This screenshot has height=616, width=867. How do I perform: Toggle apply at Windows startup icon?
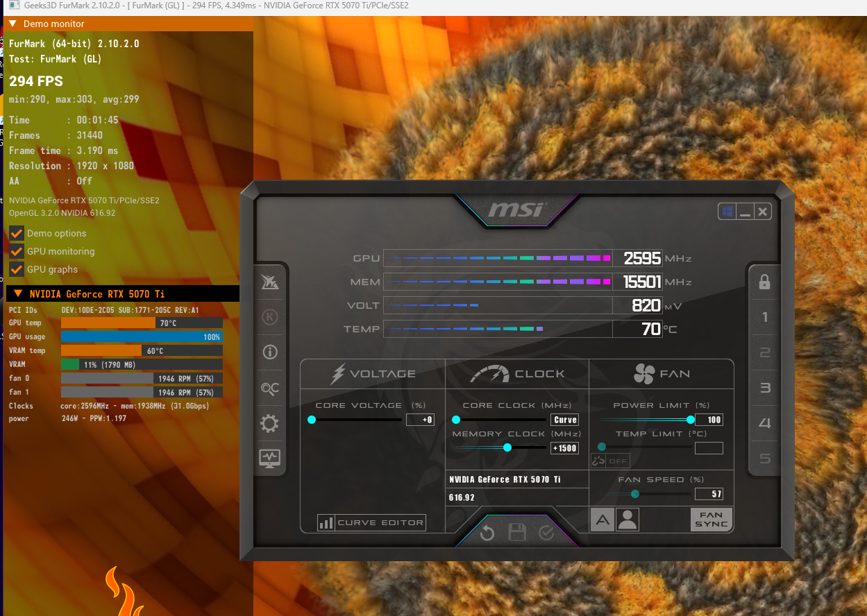727,212
